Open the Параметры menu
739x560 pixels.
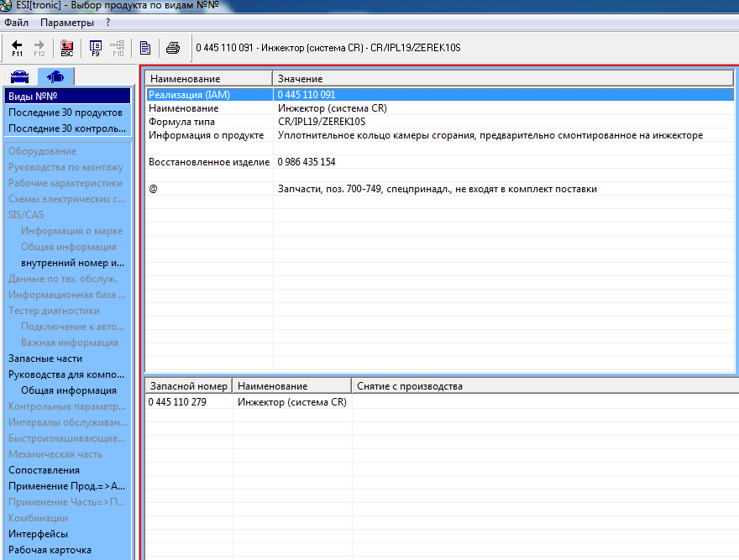(67, 23)
